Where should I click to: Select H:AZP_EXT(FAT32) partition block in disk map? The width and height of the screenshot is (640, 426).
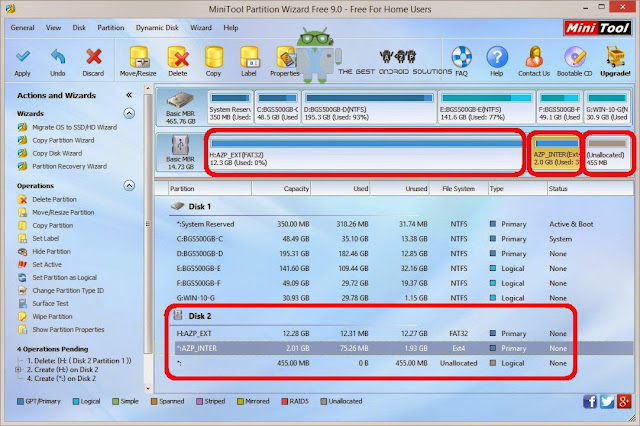coord(365,152)
